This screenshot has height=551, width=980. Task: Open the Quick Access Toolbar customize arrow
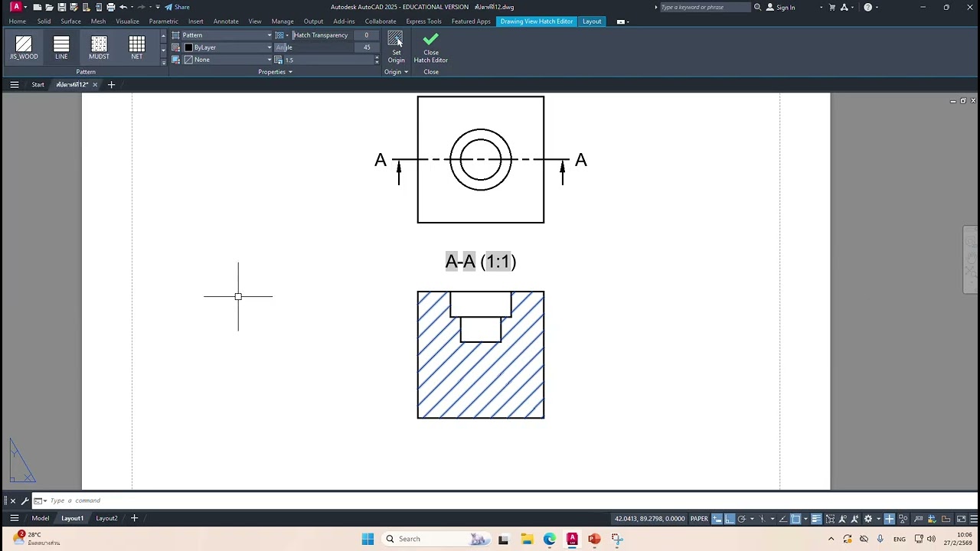[158, 7]
